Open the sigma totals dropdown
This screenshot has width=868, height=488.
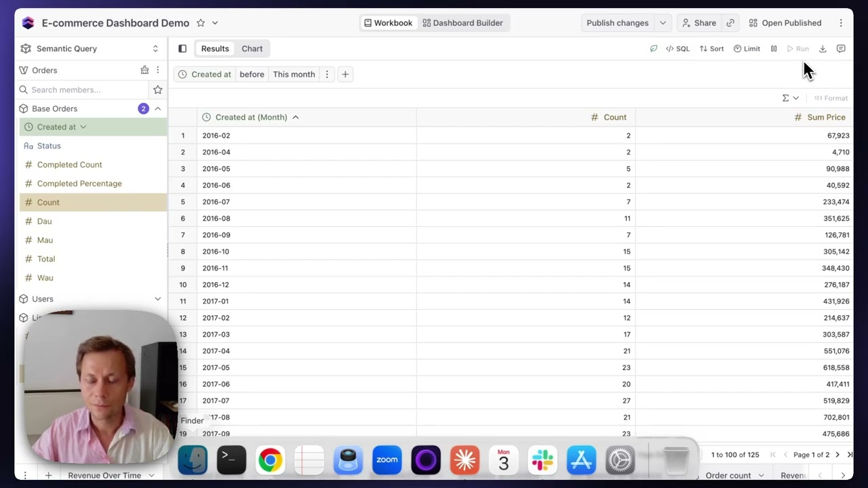[790, 98]
